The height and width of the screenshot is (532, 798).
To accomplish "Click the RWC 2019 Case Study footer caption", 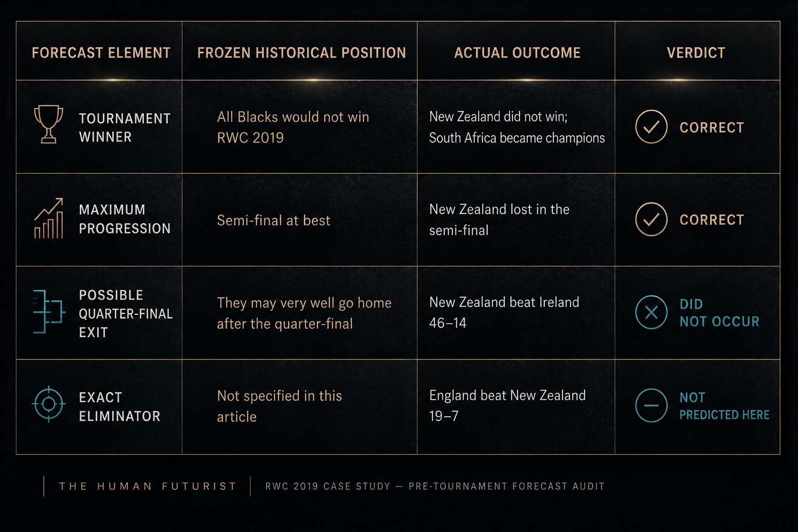I will tap(435, 486).
